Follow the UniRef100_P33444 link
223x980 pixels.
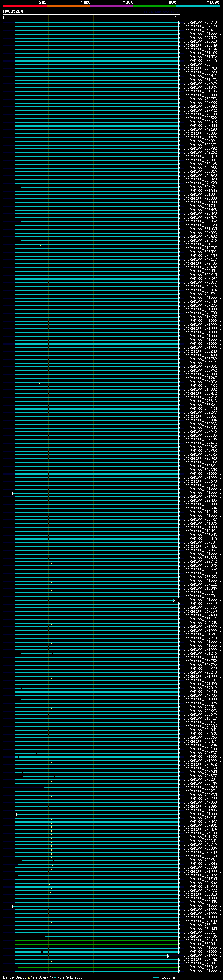[200, 65]
